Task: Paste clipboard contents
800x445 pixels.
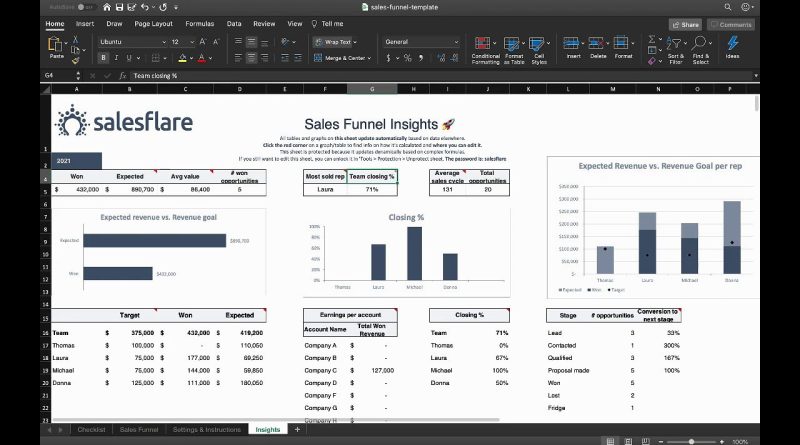Action: point(56,48)
